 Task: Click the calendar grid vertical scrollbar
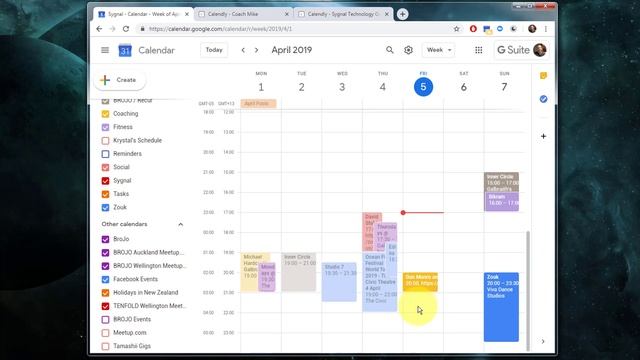point(528,290)
